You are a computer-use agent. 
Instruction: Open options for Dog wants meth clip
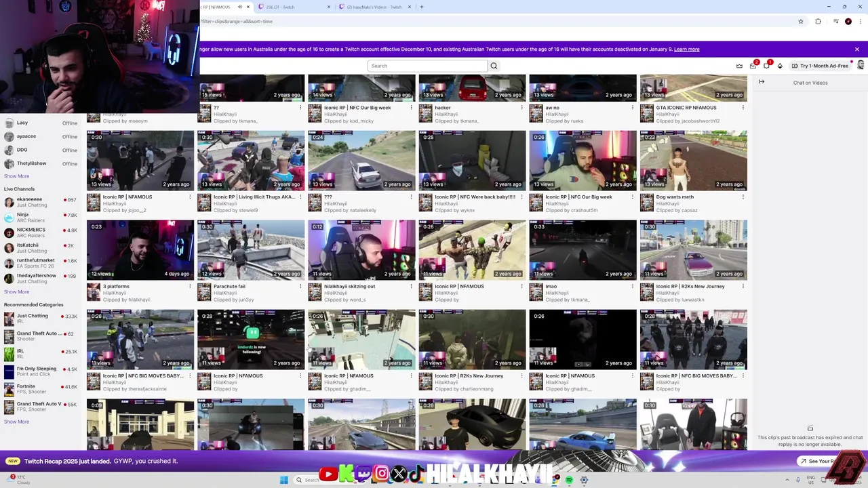click(x=743, y=197)
